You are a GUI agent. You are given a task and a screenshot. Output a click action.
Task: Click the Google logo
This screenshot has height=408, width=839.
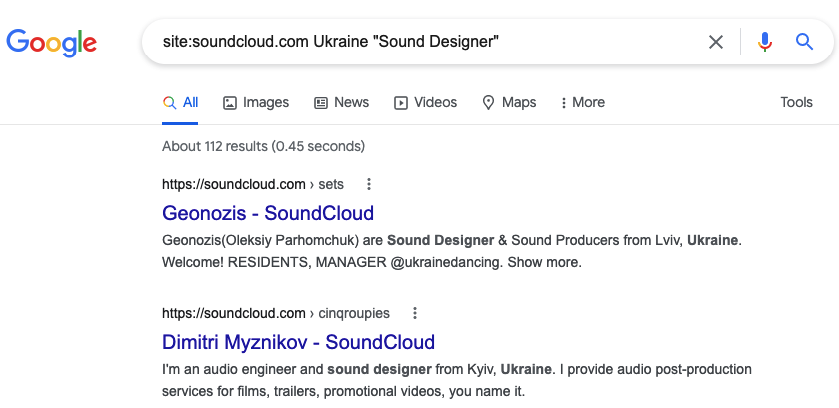(x=51, y=42)
